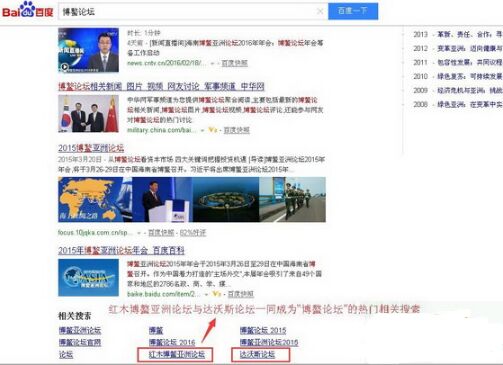The width and height of the screenshot is (503, 365).
Task: Clear the search box with X icon
Action: point(320,12)
